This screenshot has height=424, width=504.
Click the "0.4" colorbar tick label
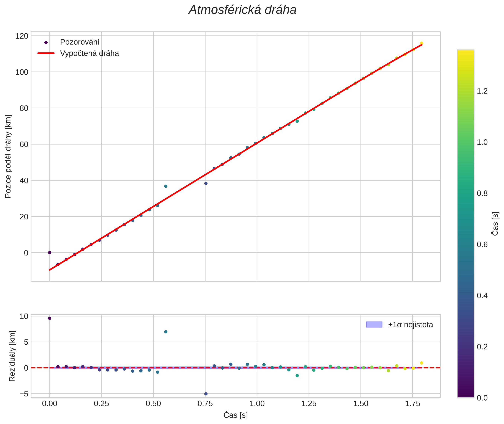click(482, 296)
